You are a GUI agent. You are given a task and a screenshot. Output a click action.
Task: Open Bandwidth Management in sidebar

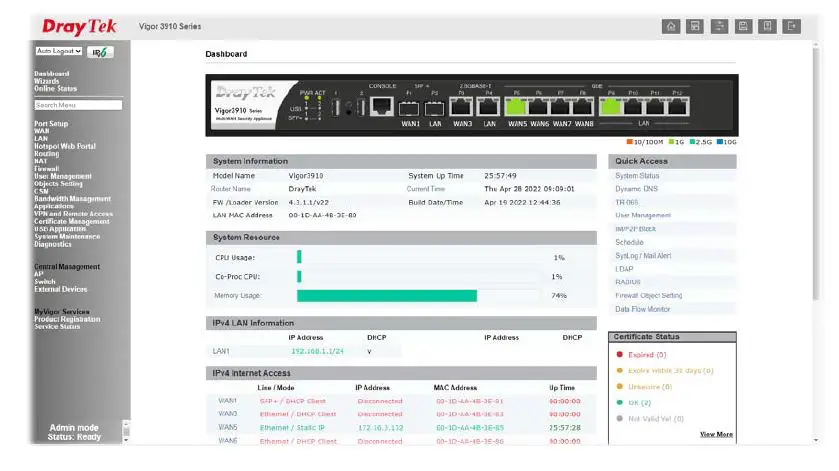[x=72, y=199]
